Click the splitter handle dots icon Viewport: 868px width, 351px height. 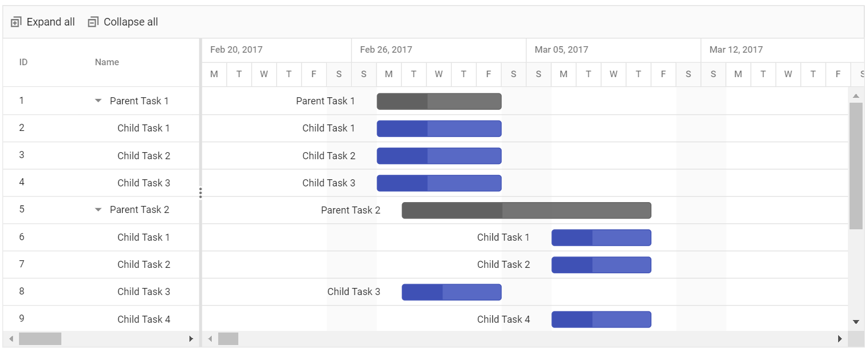coord(200,192)
